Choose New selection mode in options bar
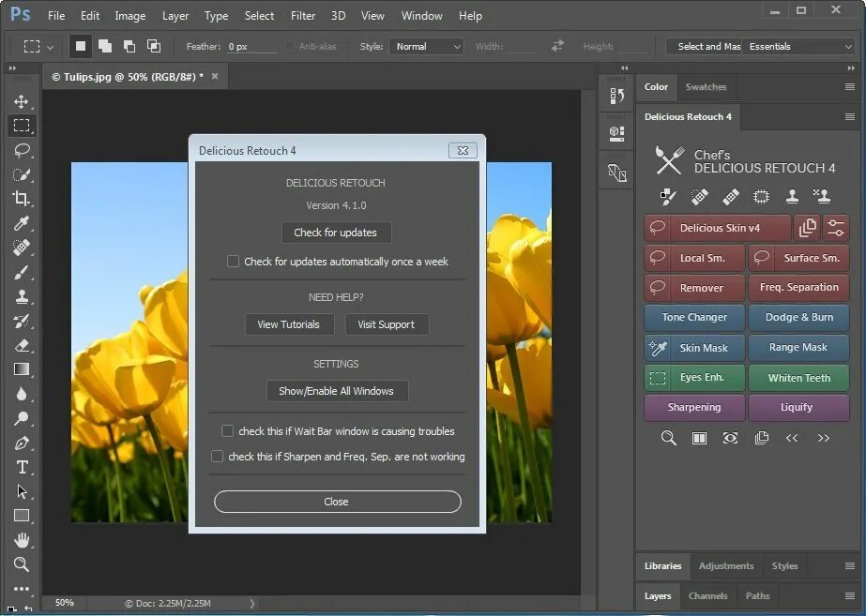Screen dimensions: 866x616 pos(81,46)
